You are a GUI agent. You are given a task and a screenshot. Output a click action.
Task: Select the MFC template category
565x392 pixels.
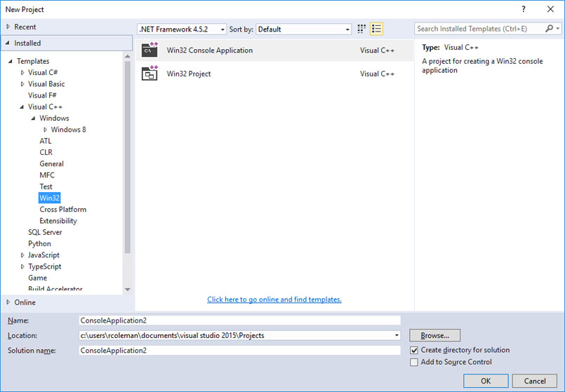(47, 175)
